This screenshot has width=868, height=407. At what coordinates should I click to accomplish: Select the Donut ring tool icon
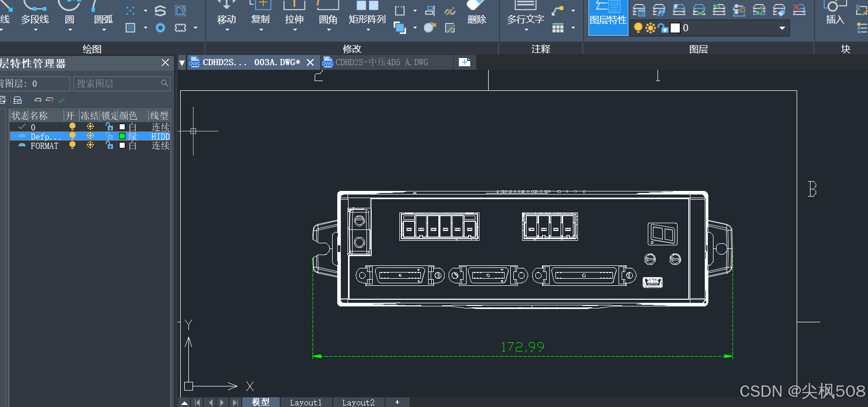coord(160,28)
